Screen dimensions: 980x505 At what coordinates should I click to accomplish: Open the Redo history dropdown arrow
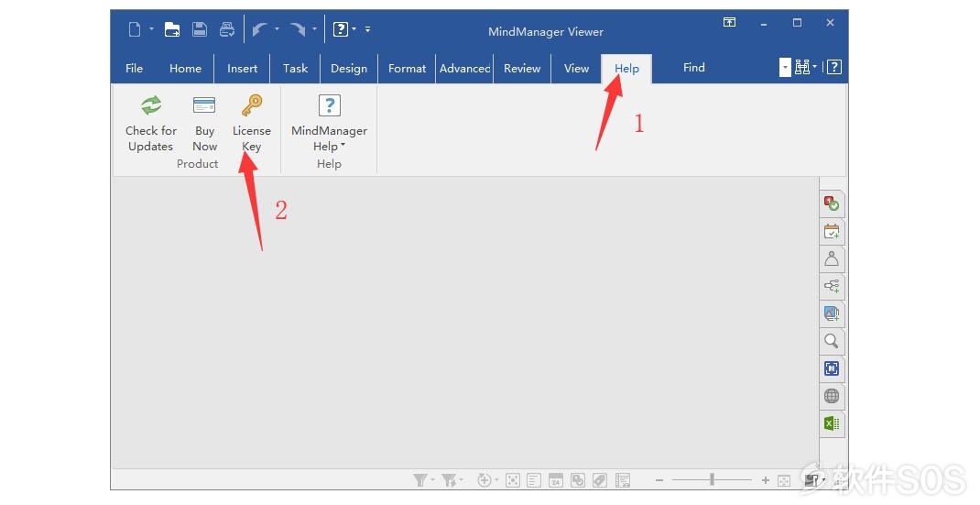pyautogui.click(x=314, y=28)
